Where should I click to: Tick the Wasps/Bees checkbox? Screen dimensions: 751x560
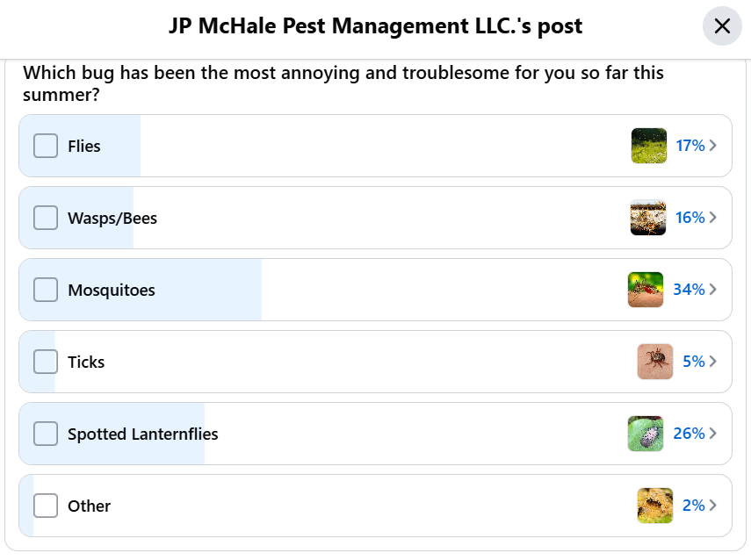[x=46, y=218]
